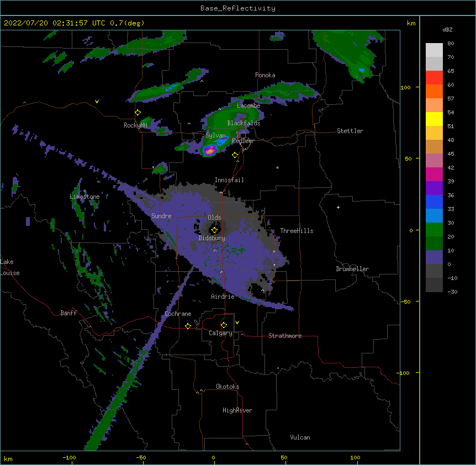Click the yellow diamond marker below Cochrane label
The height and width of the screenshot is (465, 476).
(188, 326)
